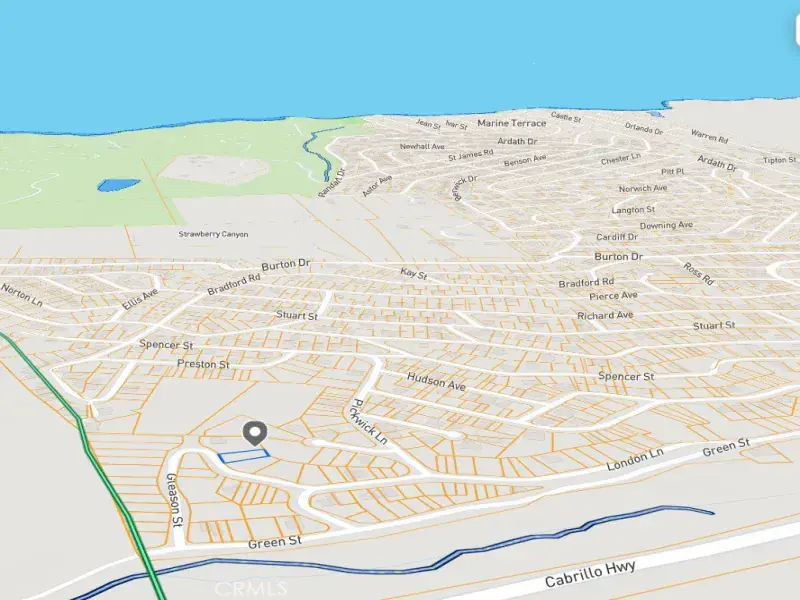Screen dimensions: 800x600
Task: Click the Richard Ave label
Action: click(x=605, y=316)
